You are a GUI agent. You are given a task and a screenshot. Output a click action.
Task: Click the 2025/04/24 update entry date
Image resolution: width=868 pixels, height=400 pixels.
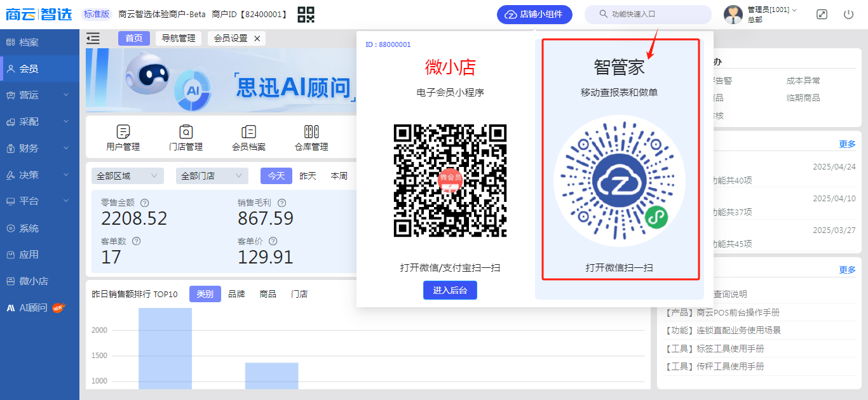[x=834, y=167]
